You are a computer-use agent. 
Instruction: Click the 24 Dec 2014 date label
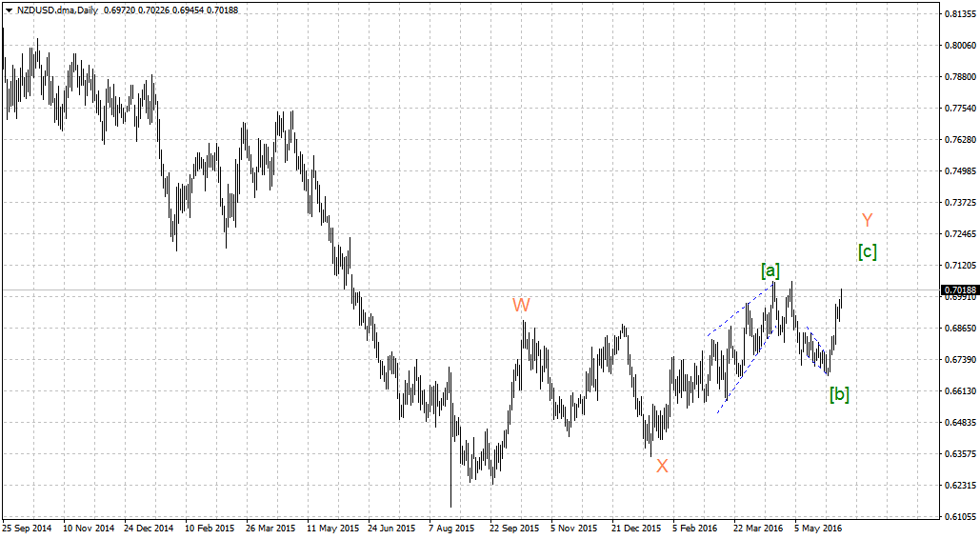pyautogui.click(x=150, y=529)
